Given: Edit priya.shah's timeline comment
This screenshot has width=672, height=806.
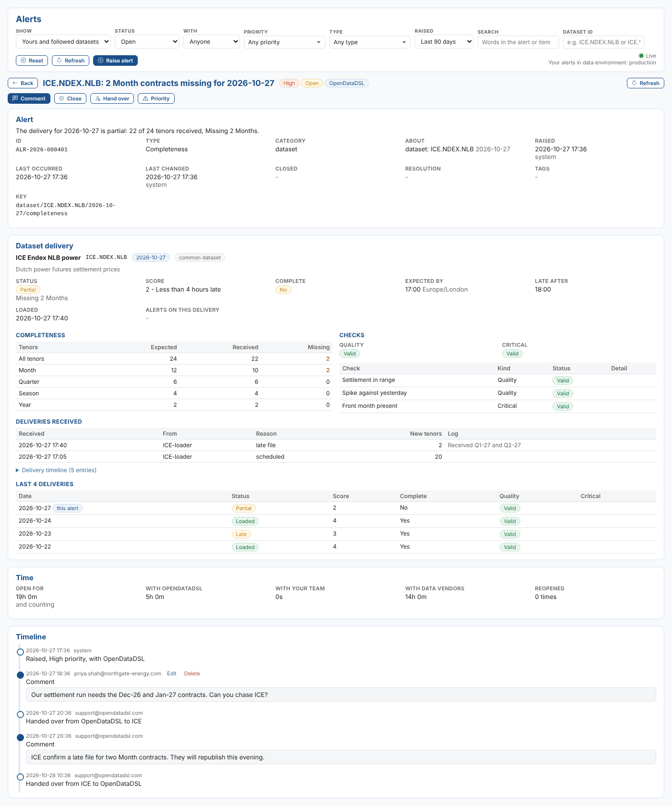Looking at the screenshot, I should pos(172,673).
